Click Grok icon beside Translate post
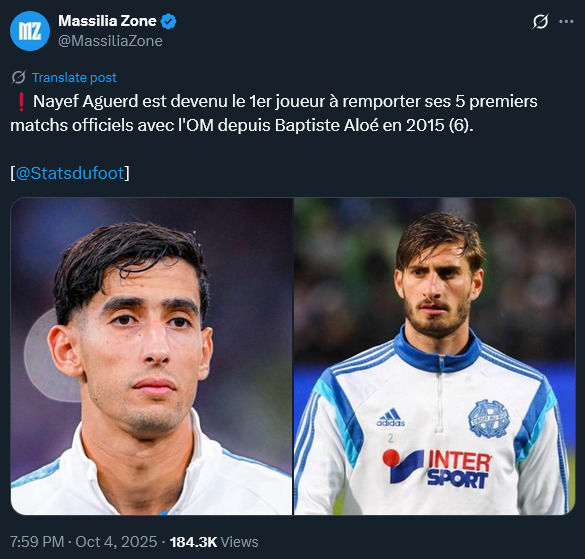585x559 pixels. point(18,78)
